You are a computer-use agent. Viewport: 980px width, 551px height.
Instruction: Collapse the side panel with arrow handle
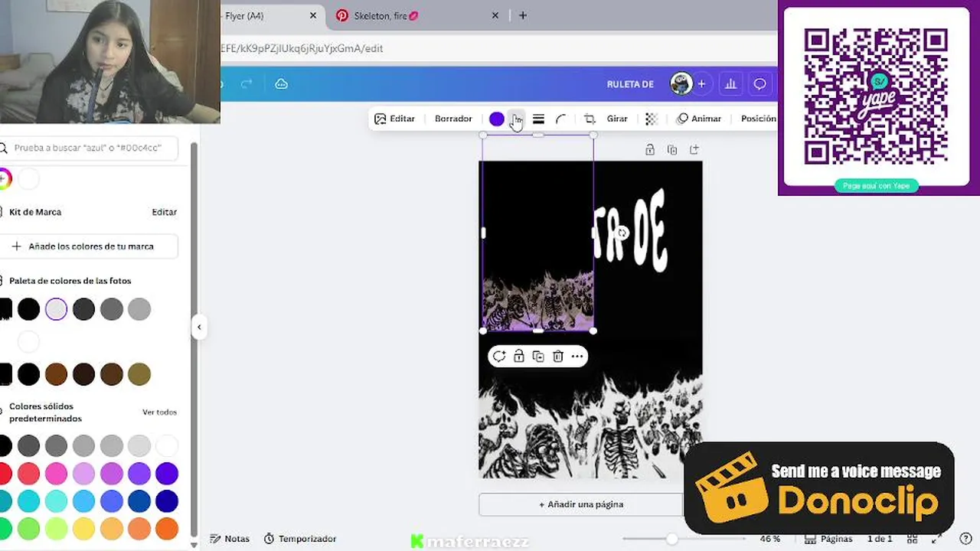(199, 328)
